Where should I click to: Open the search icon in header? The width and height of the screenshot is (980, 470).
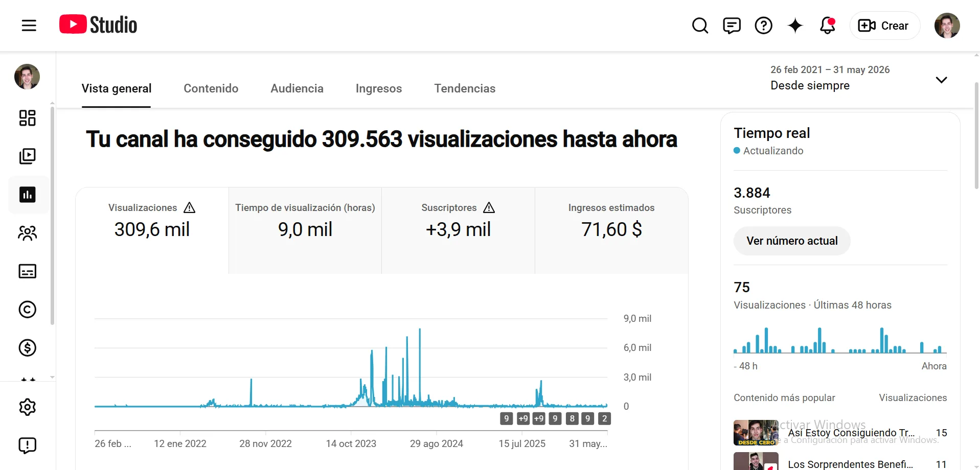pyautogui.click(x=700, y=26)
